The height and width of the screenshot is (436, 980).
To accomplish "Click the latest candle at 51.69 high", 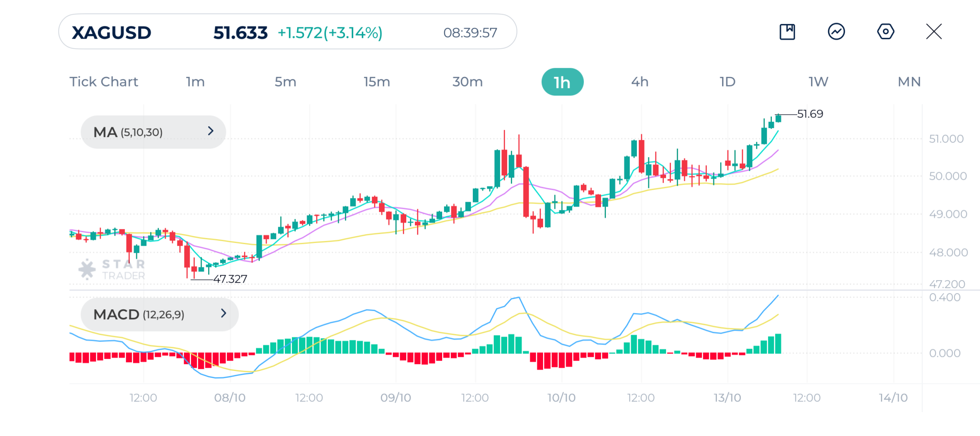I will point(779,118).
